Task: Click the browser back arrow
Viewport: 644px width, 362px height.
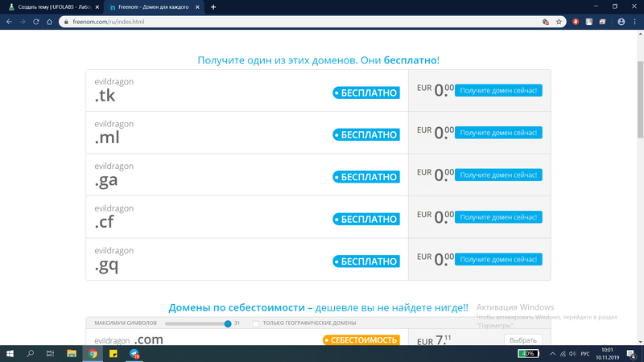Action: [9, 22]
